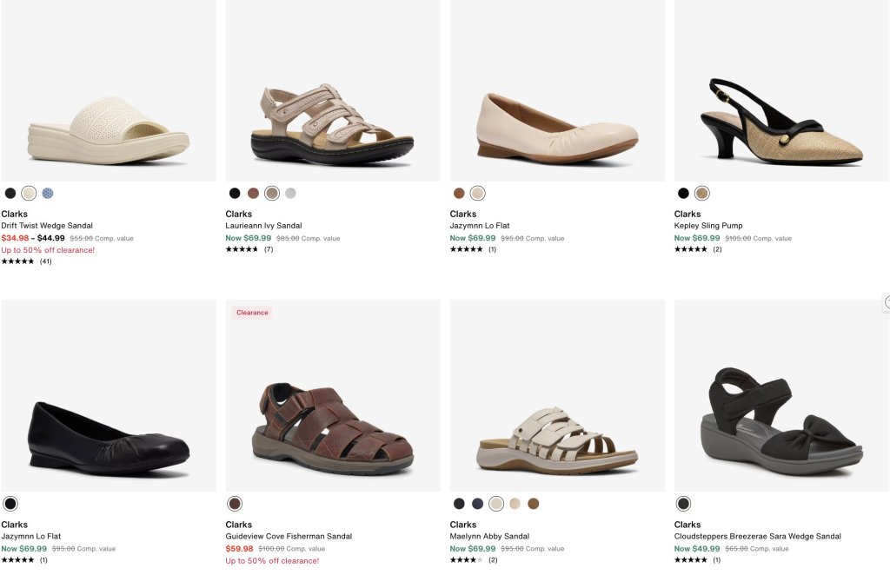The width and height of the screenshot is (890, 588).
Task: View Kepley Sling Pump product photo
Action: [x=781, y=90]
